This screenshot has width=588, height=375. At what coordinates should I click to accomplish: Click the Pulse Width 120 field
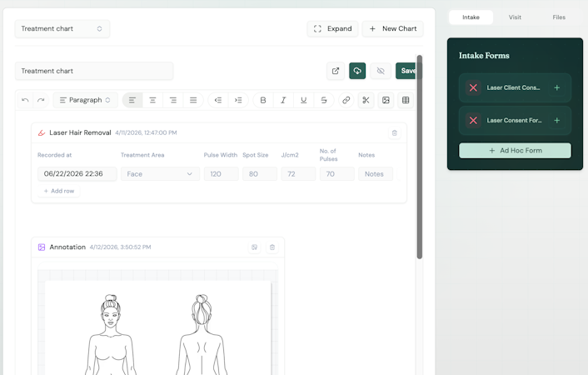tap(222, 174)
